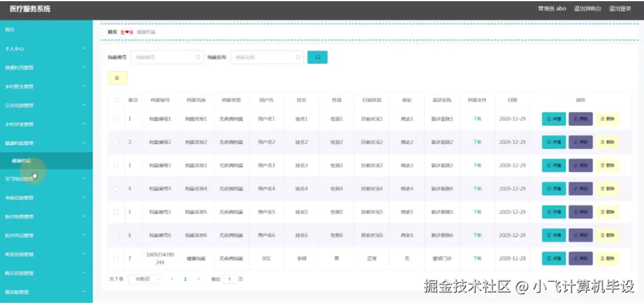Click 修改 button for row 3
644x304 pixels.
580,165
